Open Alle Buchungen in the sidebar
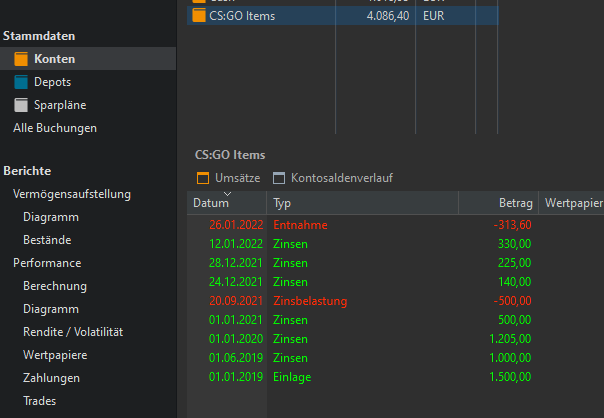The height and width of the screenshot is (418, 604). pyautogui.click(x=54, y=128)
